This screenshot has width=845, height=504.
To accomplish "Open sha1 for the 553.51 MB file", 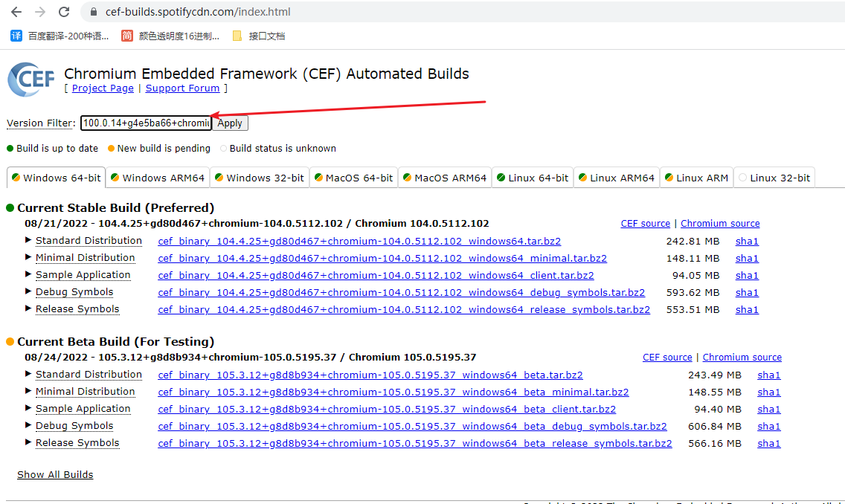I will coord(747,310).
